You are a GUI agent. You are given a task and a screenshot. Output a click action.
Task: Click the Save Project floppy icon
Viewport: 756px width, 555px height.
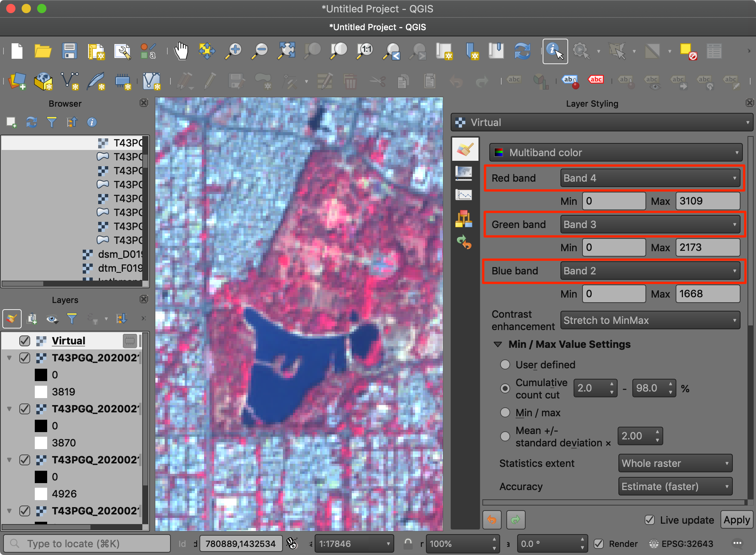point(70,51)
